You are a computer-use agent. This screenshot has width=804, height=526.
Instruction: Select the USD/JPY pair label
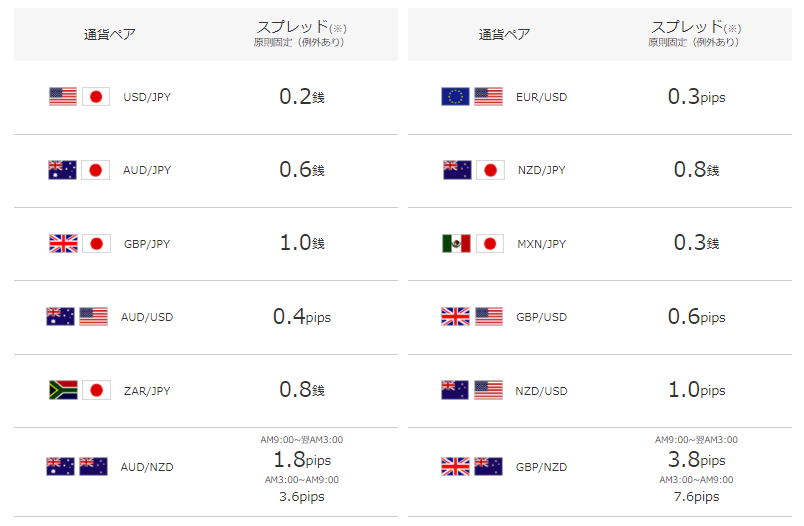point(147,97)
